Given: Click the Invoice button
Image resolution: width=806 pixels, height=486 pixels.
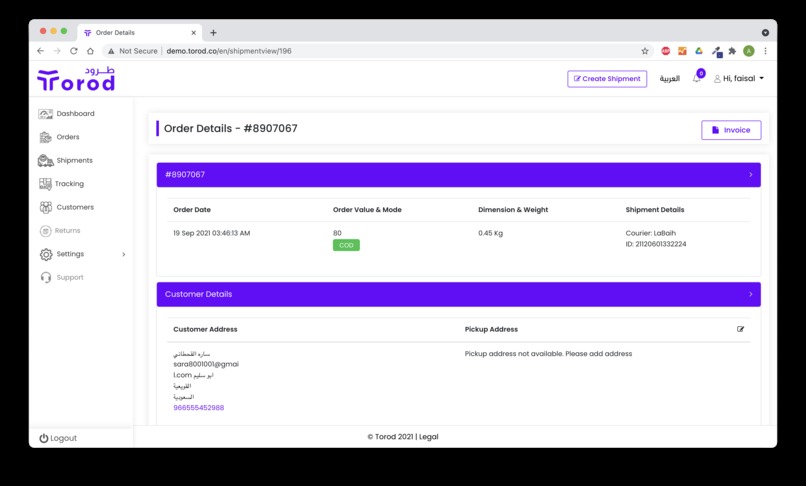Looking at the screenshot, I should [731, 130].
